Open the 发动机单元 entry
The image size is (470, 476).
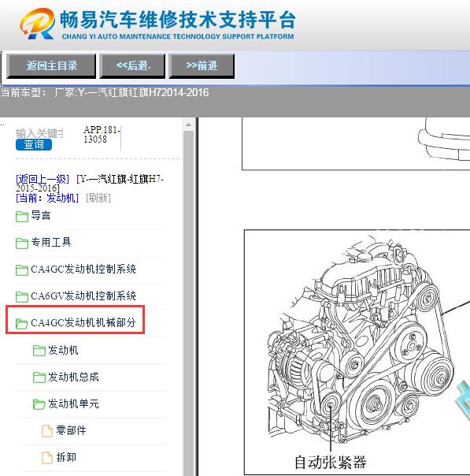click(73, 403)
